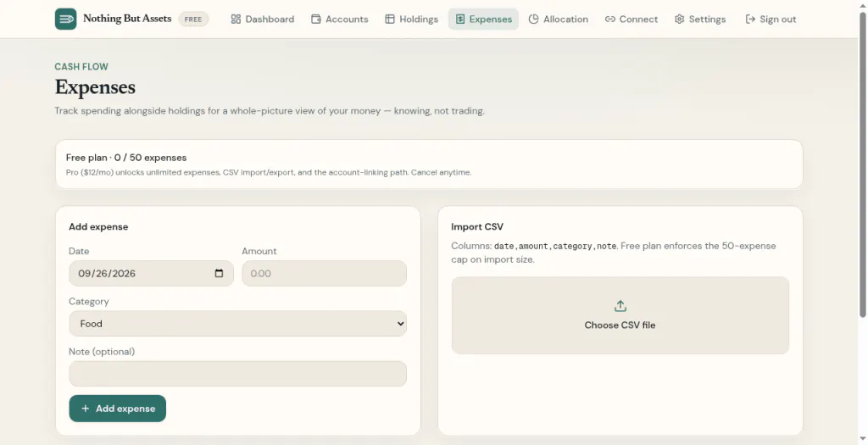Click the Note (optional) text field
The image size is (868, 445).
(237, 374)
